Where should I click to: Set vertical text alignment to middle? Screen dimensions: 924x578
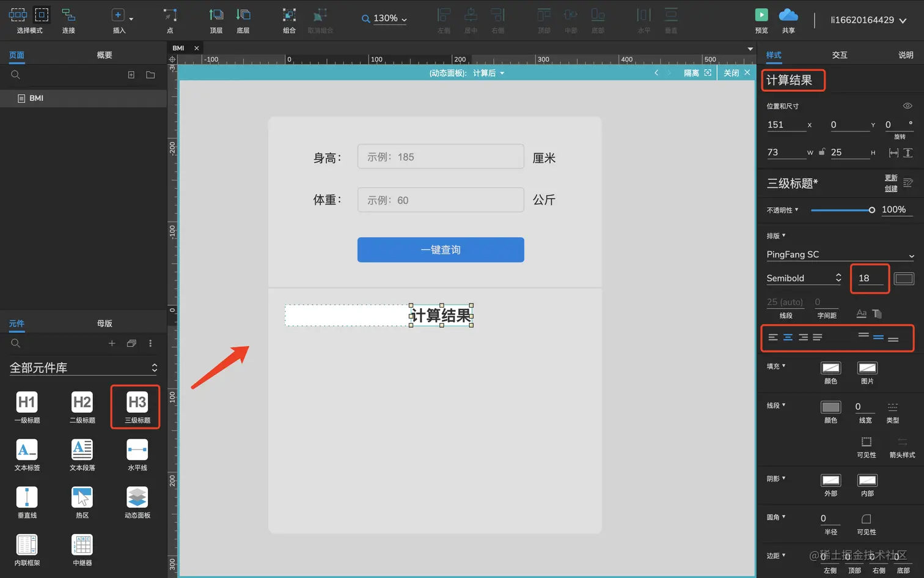pyautogui.click(x=878, y=337)
